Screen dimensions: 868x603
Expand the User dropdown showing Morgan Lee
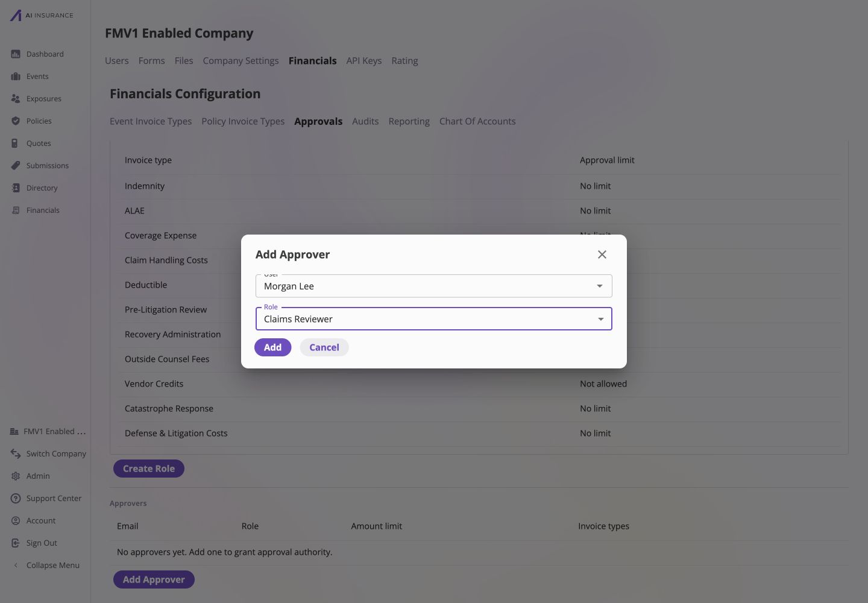coord(433,286)
